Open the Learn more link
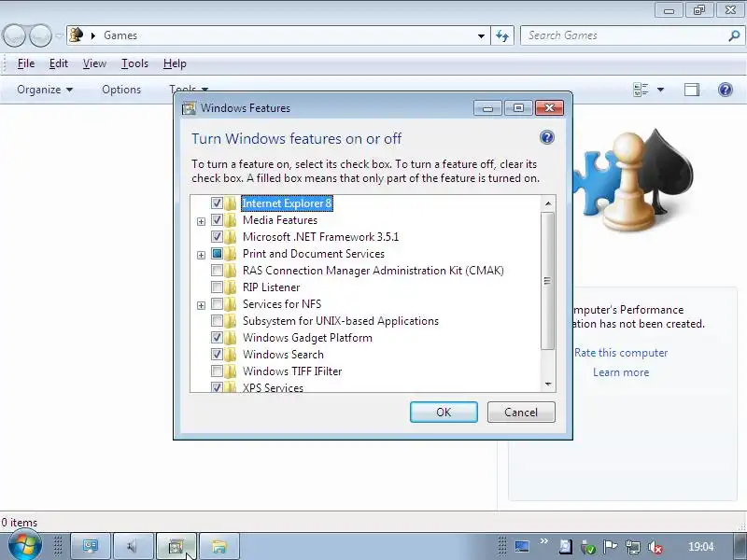The width and height of the screenshot is (747, 560). (621, 372)
